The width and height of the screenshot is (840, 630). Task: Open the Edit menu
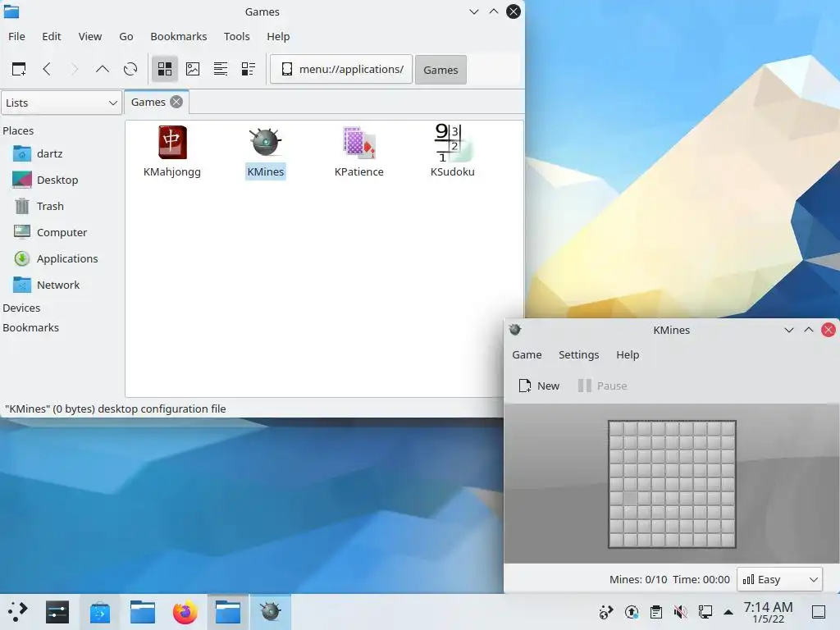coord(52,36)
